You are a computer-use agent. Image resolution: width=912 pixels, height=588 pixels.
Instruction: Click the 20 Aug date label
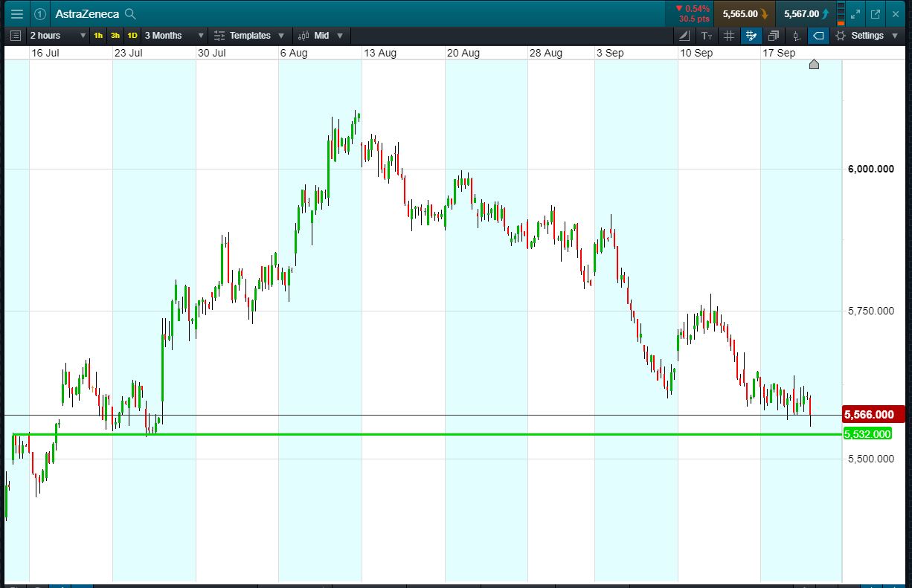tap(463, 54)
